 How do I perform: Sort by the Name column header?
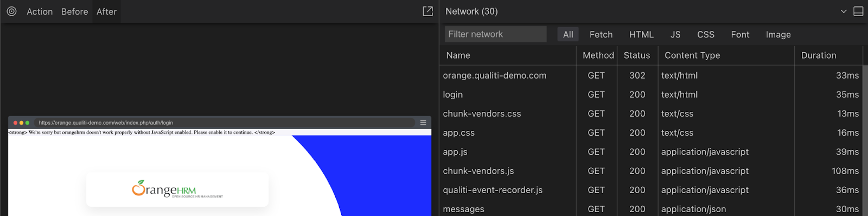(508, 55)
